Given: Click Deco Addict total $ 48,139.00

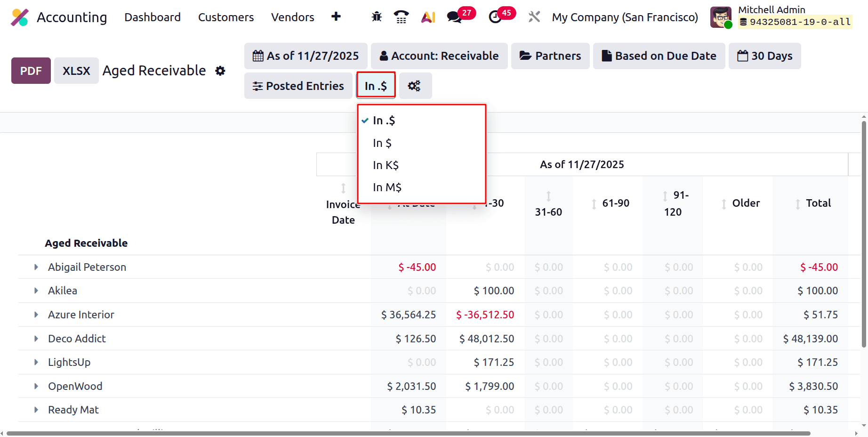Looking at the screenshot, I should 811,339.
